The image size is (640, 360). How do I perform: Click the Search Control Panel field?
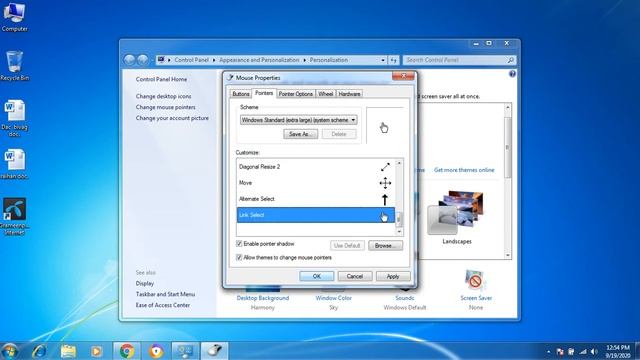coord(459,60)
